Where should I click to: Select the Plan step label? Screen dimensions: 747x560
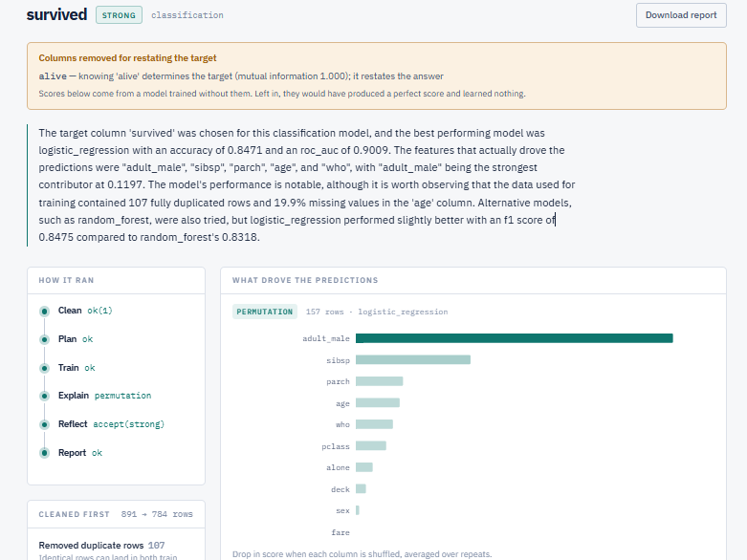(x=67, y=338)
